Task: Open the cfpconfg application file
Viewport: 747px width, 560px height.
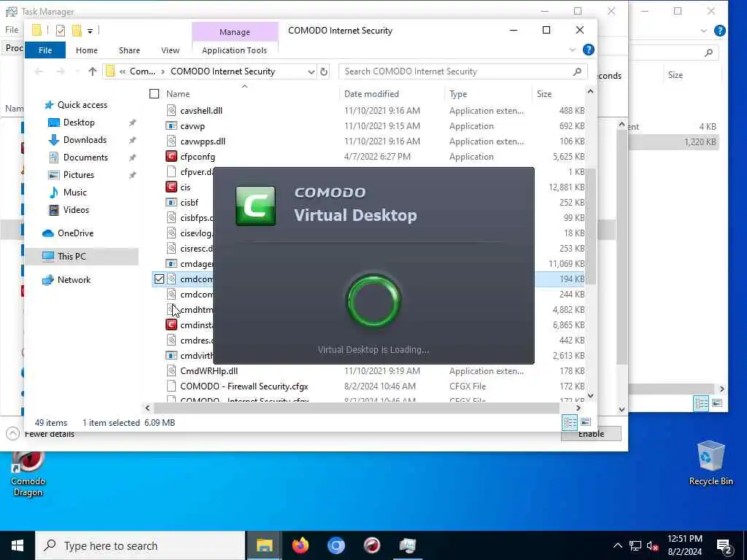Action: tap(197, 157)
